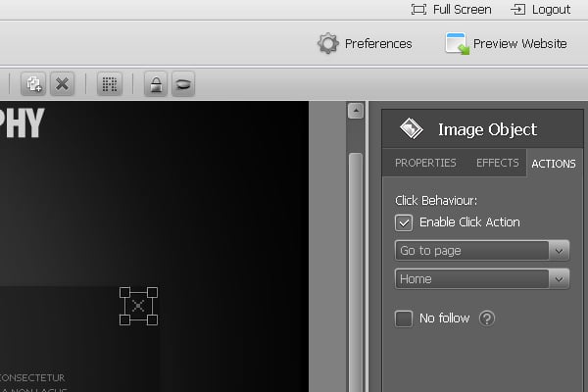Click the Logout link
The width and height of the screenshot is (588, 392).
coord(541,10)
